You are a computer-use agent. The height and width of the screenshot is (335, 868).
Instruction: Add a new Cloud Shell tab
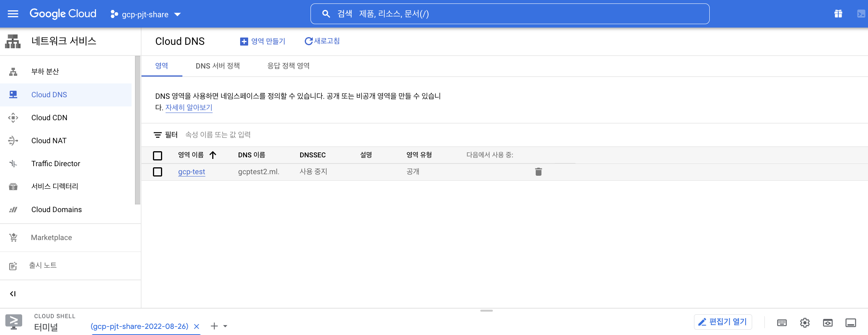tap(214, 326)
